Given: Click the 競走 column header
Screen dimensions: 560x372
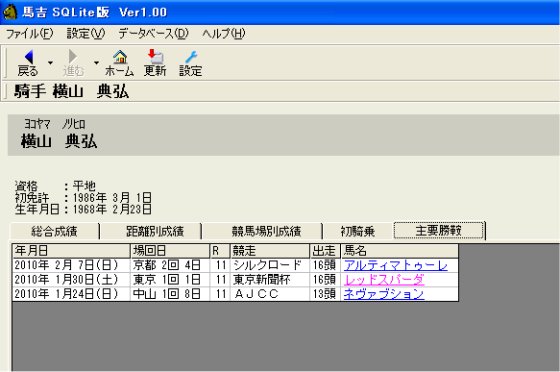Looking at the screenshot, I should [x=270, y=251].
